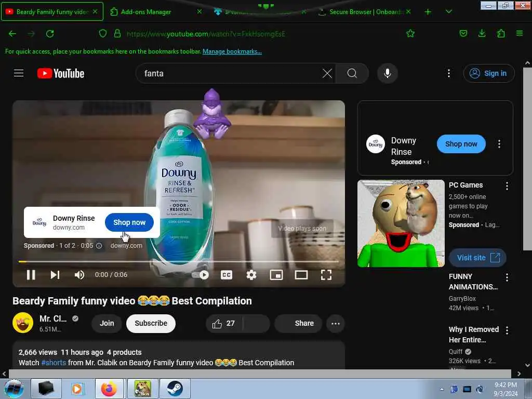Open the ad info icon next to 0:05

(99, 246)
